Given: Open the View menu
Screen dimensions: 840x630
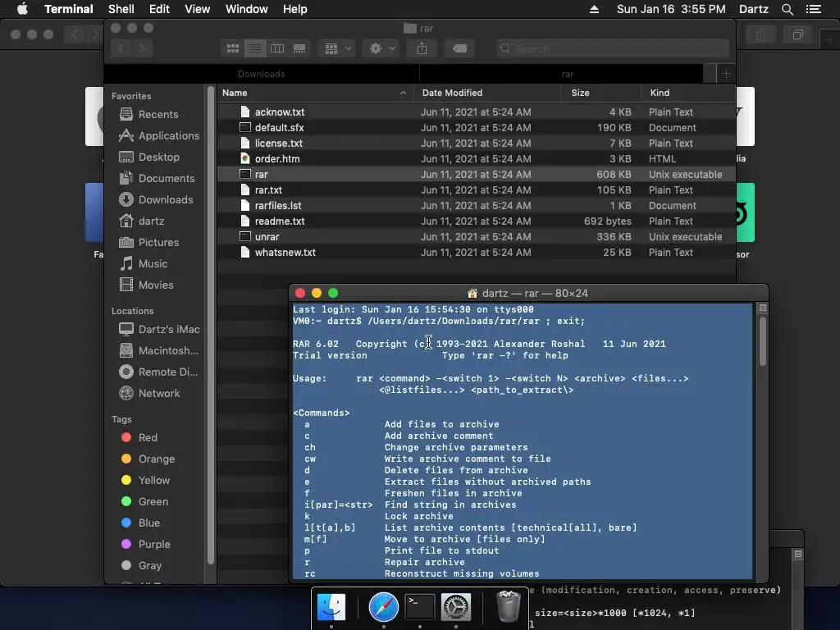Looking at the screenshot, I should tap(197, 9).
